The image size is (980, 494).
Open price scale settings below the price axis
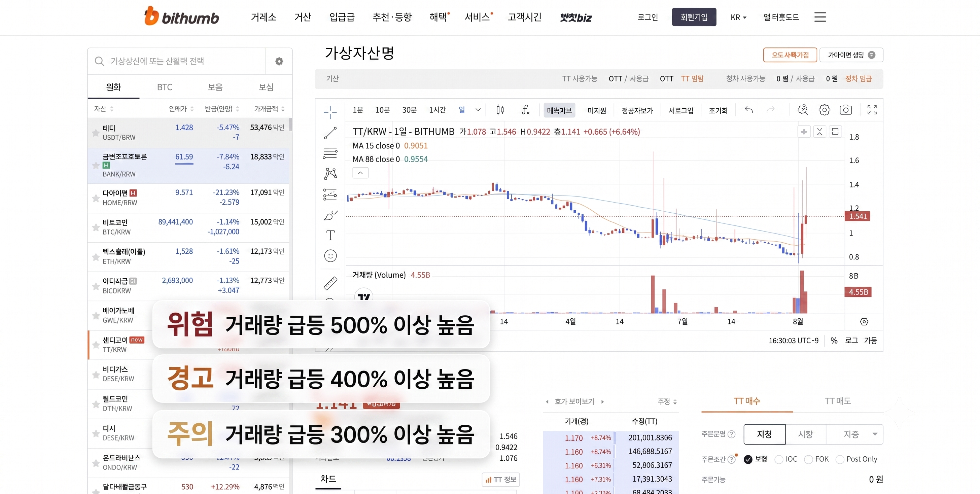tap(864, 322)
